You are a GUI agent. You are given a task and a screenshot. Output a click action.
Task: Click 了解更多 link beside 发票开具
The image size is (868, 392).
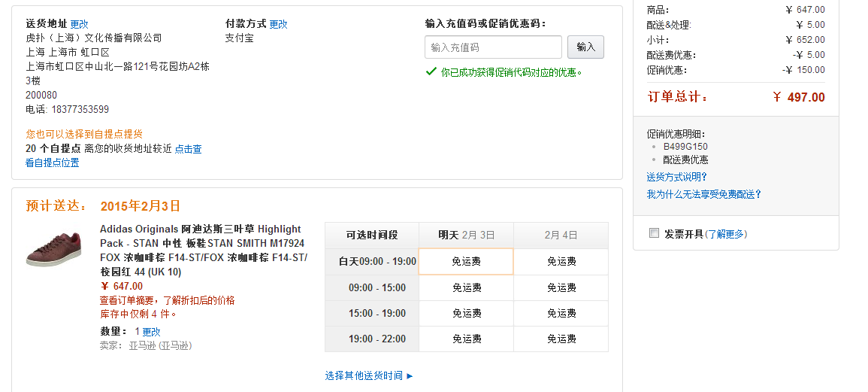726,234
